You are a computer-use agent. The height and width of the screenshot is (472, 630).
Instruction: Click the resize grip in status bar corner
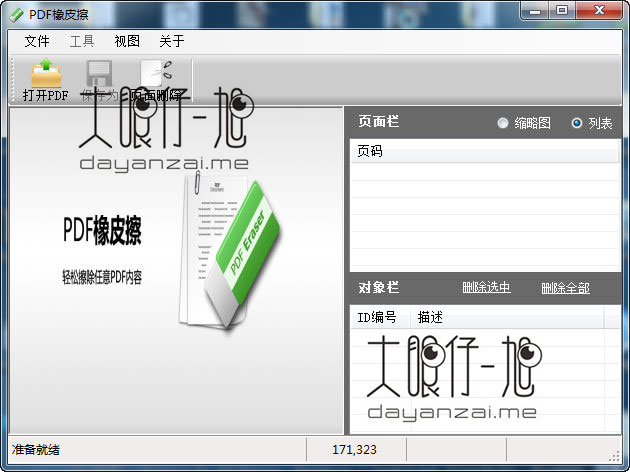(x=615, y=455)
